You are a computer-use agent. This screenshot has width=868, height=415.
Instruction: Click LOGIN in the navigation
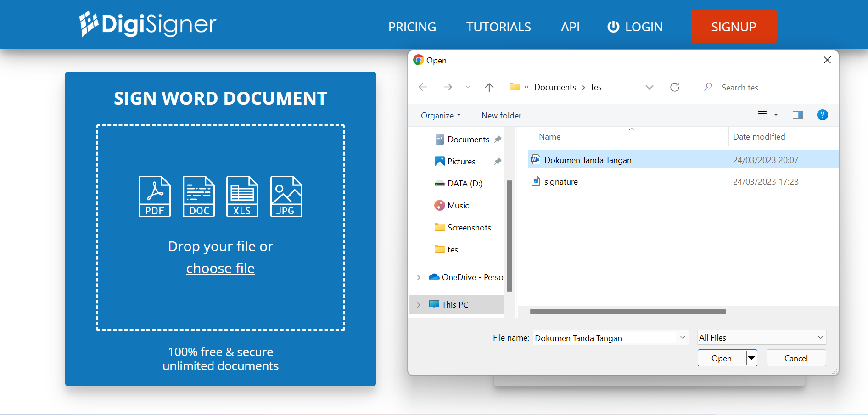tap(635, 27)
